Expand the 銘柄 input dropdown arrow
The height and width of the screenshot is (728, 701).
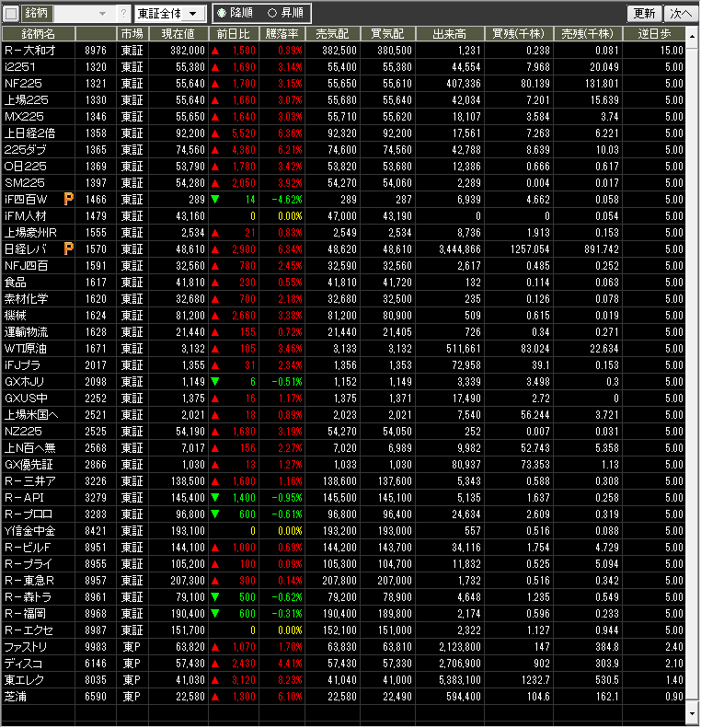pyautogui.click(x=107, y=14)
